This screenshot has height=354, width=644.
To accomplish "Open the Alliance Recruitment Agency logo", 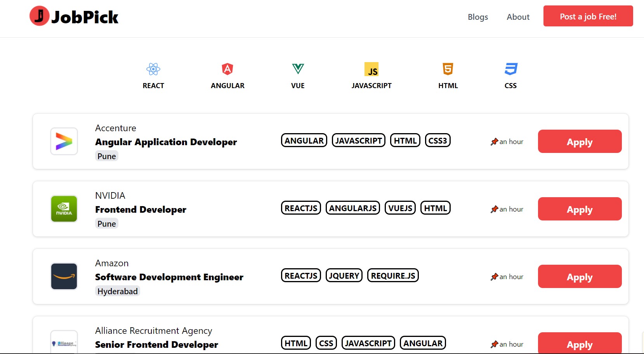I will (64, 342).
